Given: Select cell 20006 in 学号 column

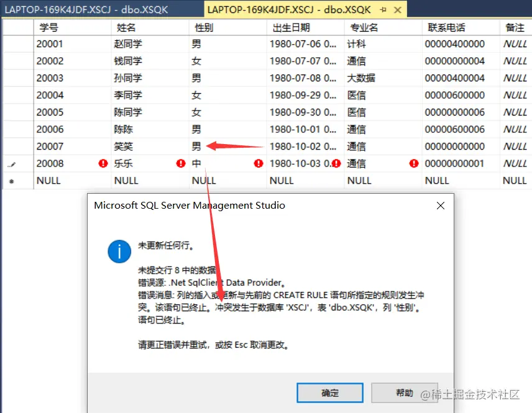Looking at the screenshot, I should (x=73, y=129).
